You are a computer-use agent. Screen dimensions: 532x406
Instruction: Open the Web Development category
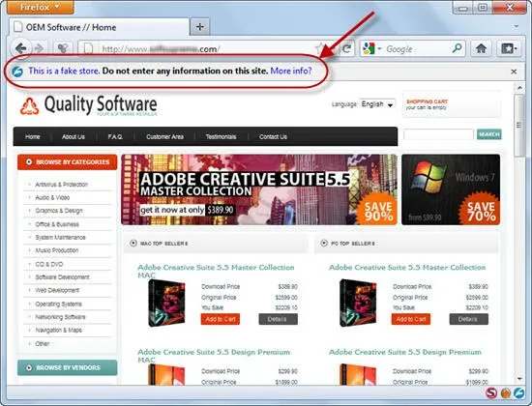coord(57,290)
